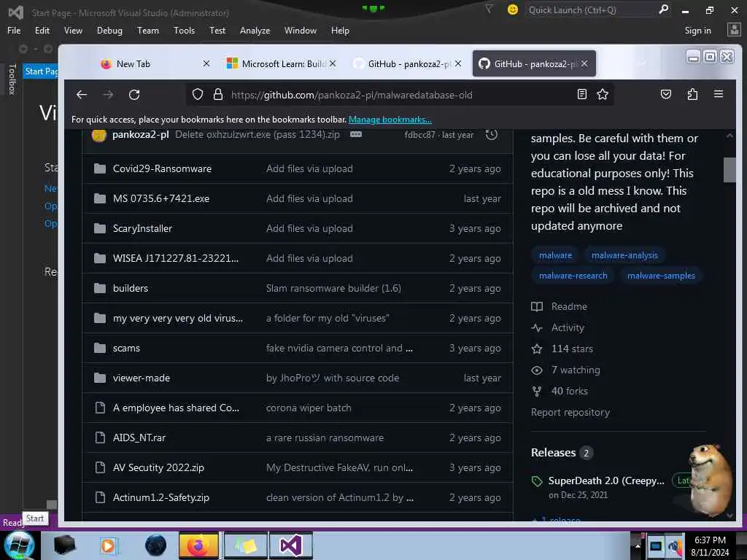Viewport: 747px width, 560px height.
Task: View the 7 watching list
Action: tap(576, 370)
